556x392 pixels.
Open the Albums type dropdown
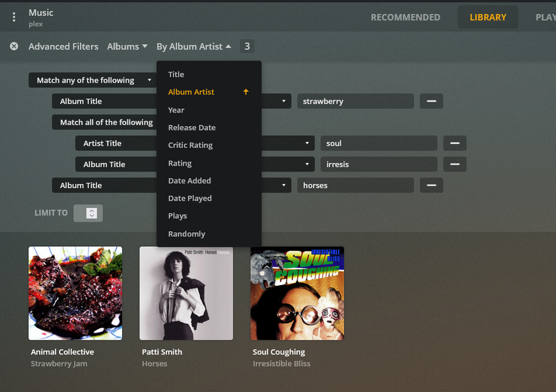[x=127, y=46]
